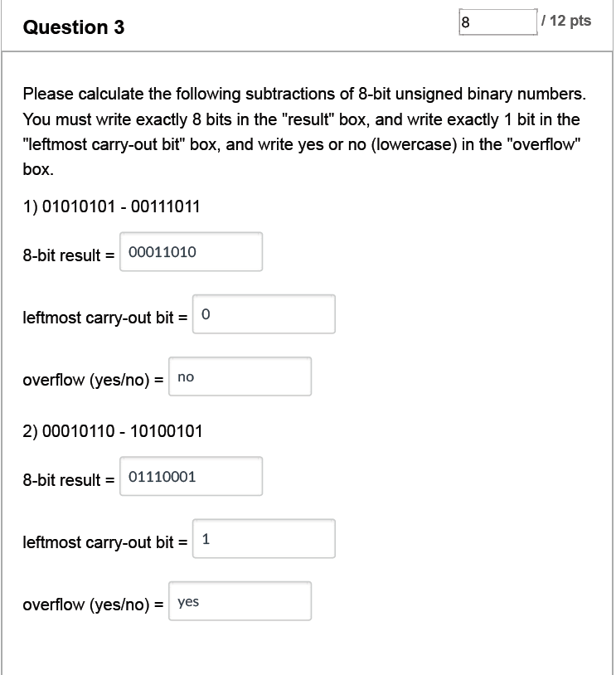Select the first overflow answer box containing no
The width and height of the screenshot is (616, 675).
point(240,376)
